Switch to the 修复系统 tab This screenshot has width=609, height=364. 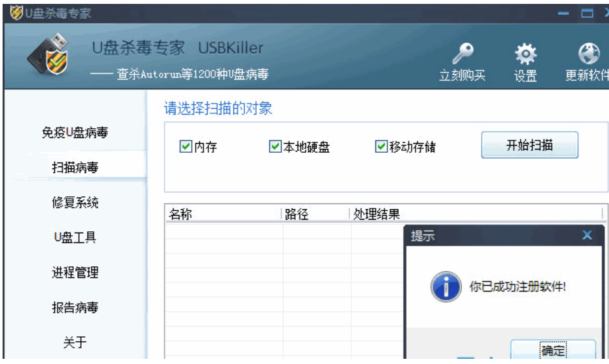[x=75, y=203]
